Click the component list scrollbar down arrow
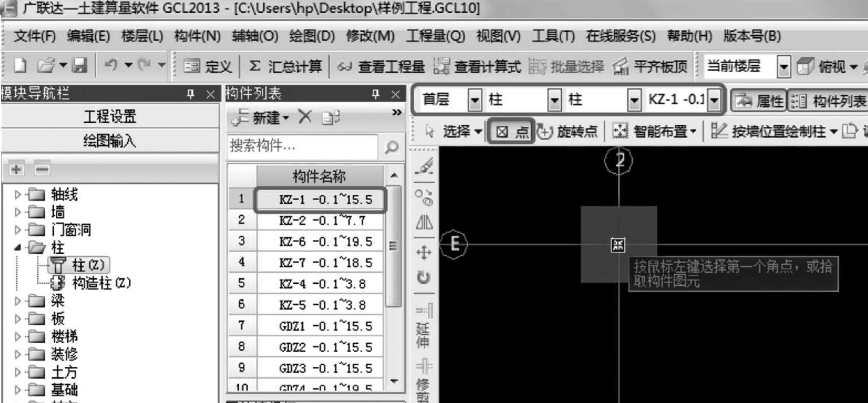868x403 pixels. pos(394,382)
